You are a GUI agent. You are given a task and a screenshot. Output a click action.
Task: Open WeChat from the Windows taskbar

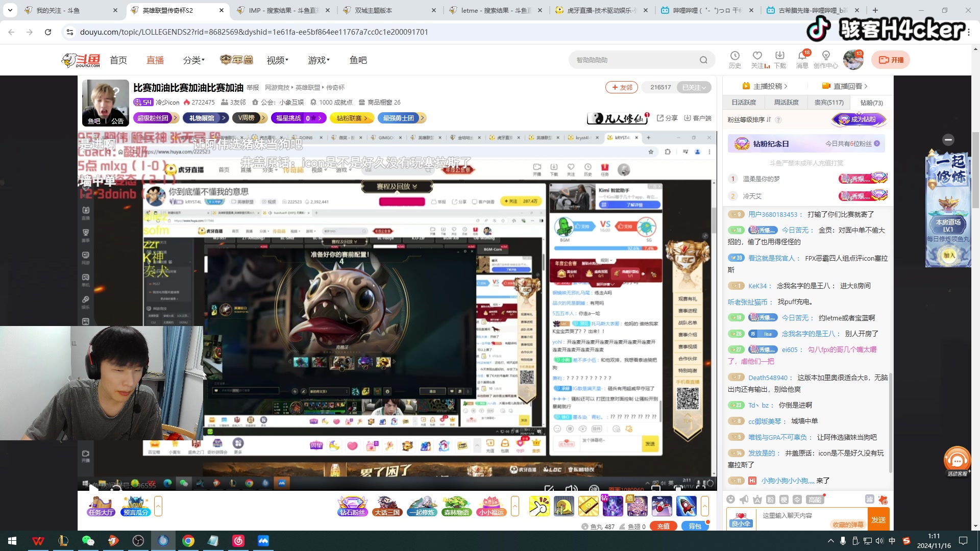pyautogui.click(x=88, y=541)
